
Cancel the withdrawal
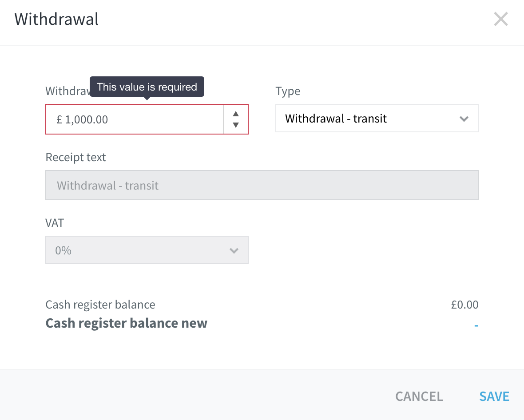419,396
